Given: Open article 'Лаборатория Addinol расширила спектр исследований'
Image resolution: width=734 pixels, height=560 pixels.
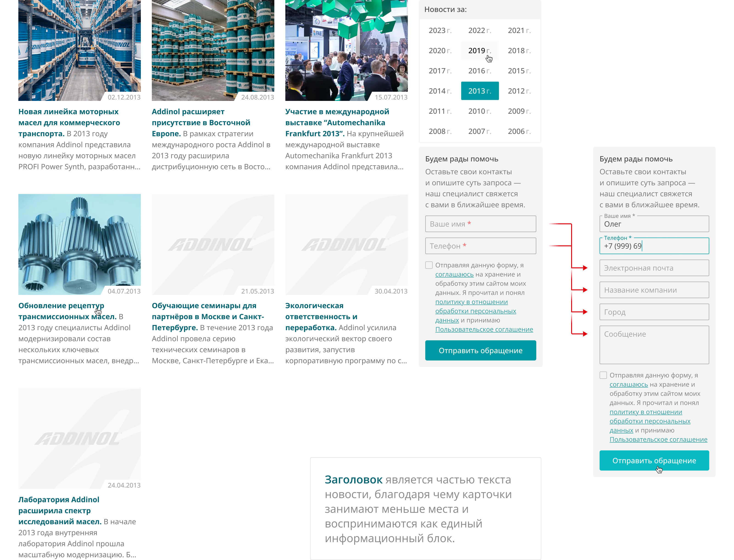Looking at the screenshot, I should (x=60, y=511).
